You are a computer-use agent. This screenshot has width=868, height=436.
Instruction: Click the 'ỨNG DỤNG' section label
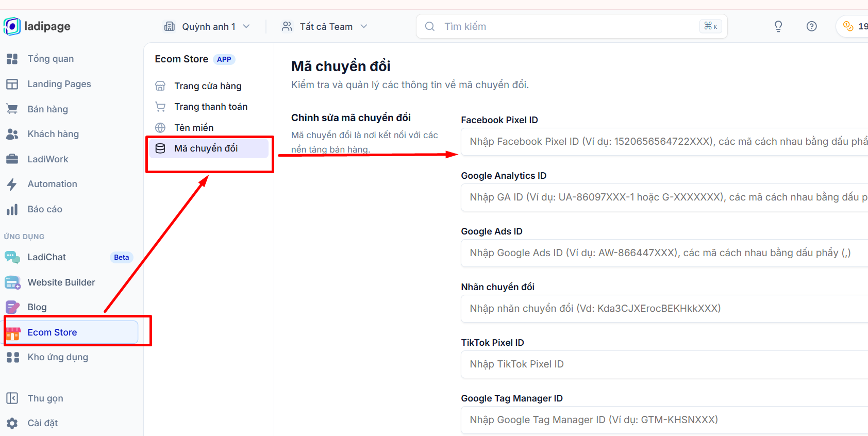click(24, 237)
